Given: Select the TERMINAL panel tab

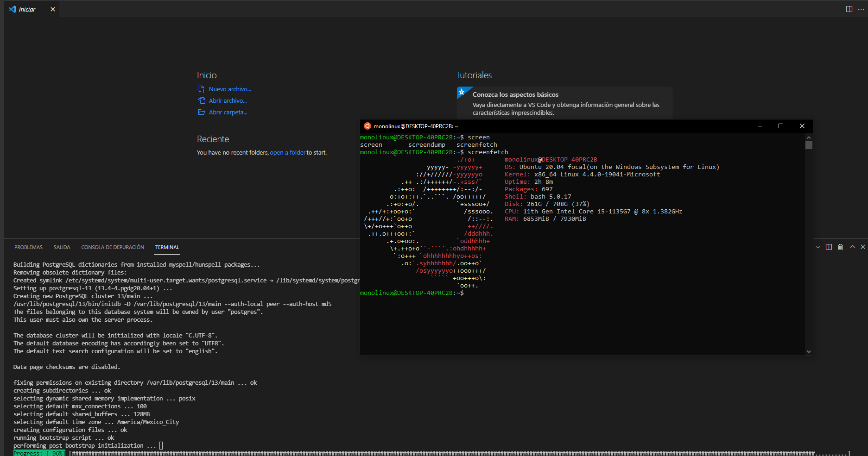Looking at the screenshot, I should (167, 247).
